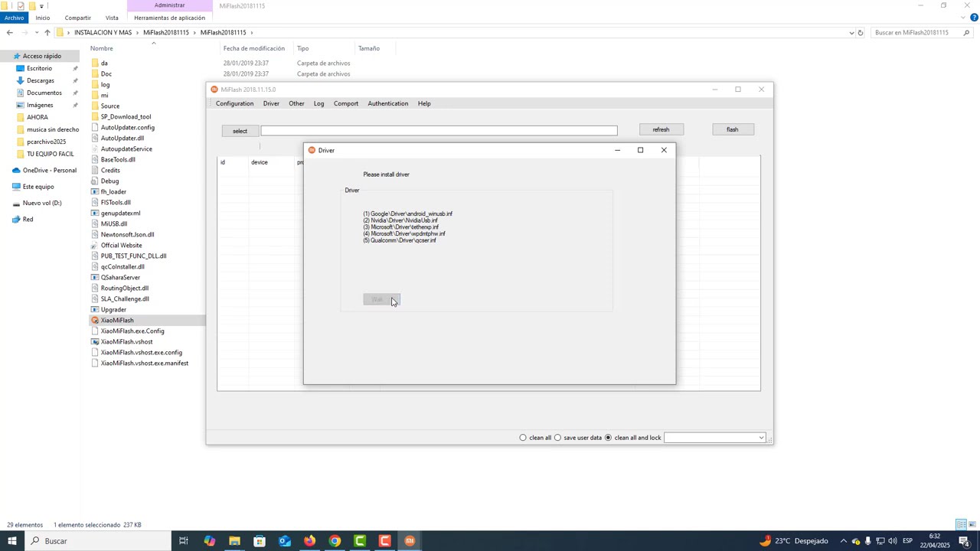Click search magnifier in Explorer

[x=966, y=32]
